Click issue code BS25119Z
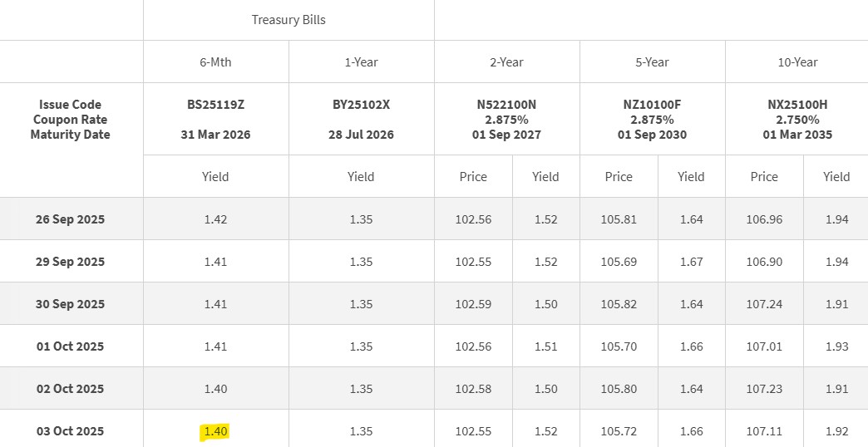 coord(215,105)
